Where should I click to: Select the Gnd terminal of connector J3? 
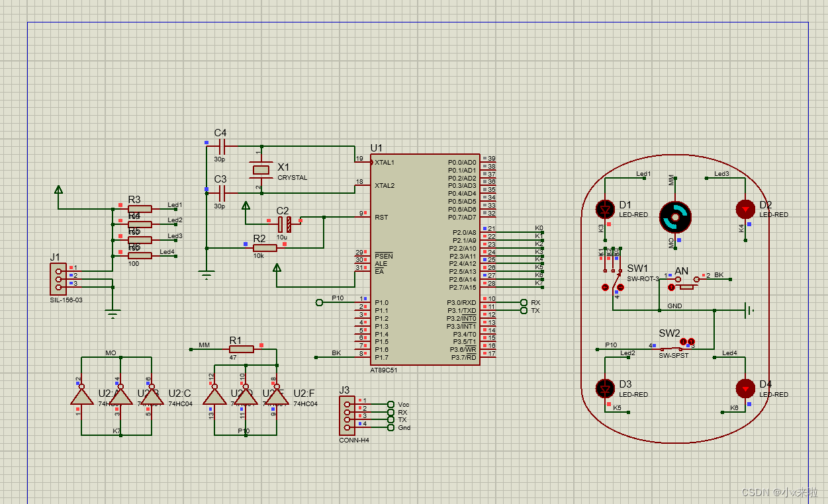tap(392, 427)
